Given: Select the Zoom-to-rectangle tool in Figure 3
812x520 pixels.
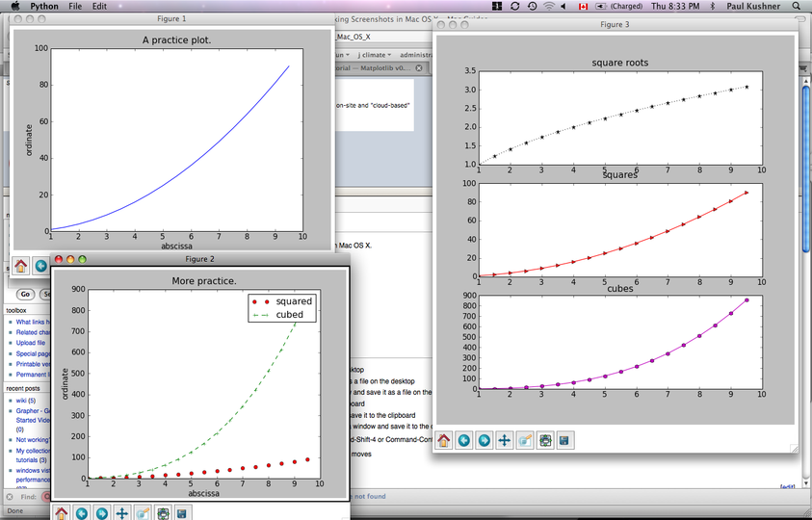Looking at the screenshot, I should [525, 440].
